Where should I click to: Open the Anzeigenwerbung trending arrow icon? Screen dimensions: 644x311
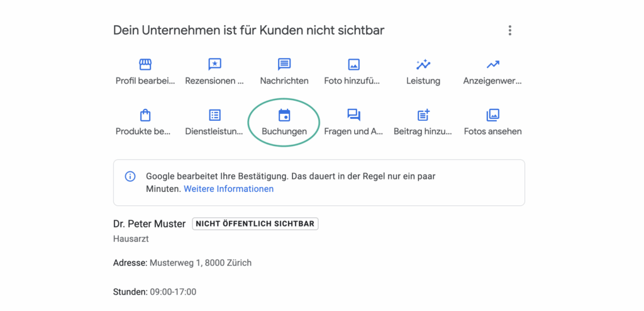(x=492, y=65)
